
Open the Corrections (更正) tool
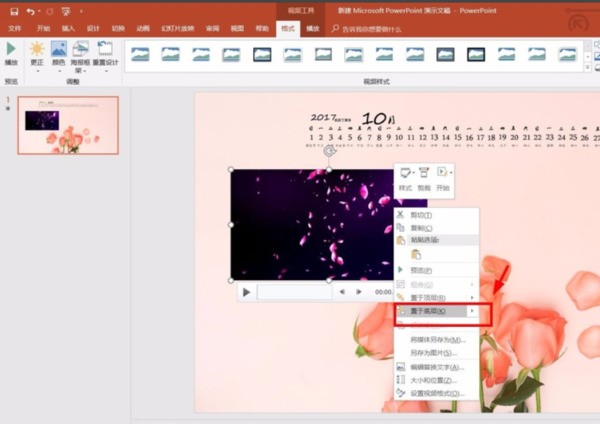[37, 53]
